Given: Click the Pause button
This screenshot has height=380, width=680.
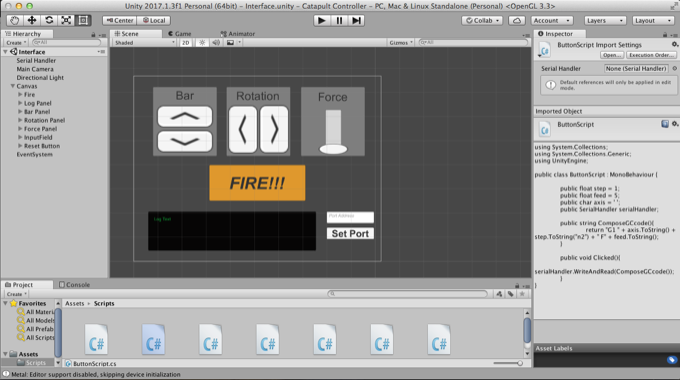Looking at the screenshot, I should 339,20.
